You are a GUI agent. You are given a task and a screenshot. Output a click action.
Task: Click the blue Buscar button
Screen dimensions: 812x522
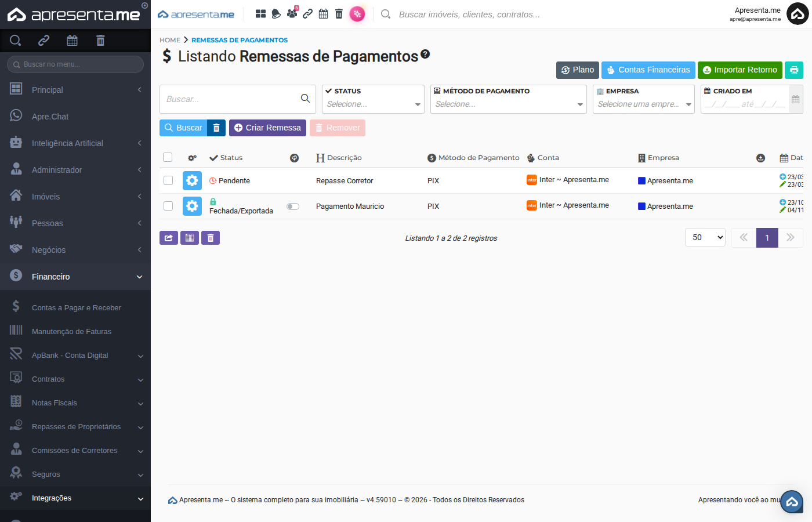click(x=183, y=128)
